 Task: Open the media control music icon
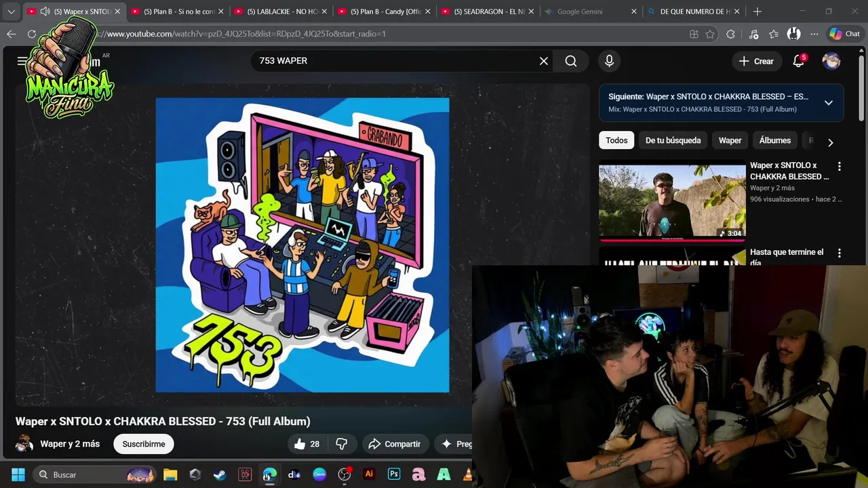(753, 34)
